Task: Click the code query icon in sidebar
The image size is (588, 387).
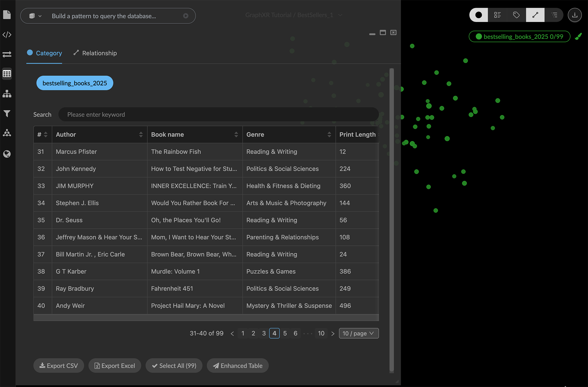Action: 7,35
